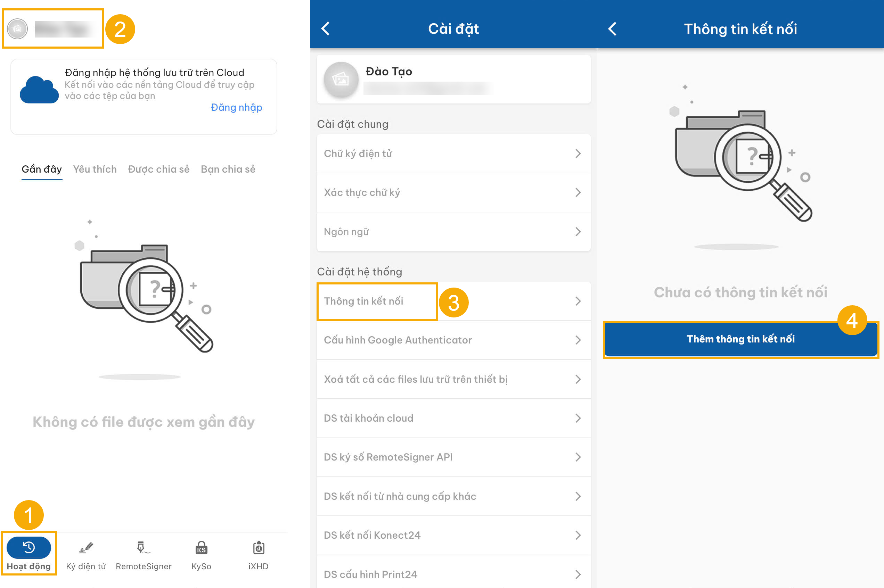This screenshot has width=884, height=588.
Task: Switch to the Được chia sẻ tab
Action: 158,169
